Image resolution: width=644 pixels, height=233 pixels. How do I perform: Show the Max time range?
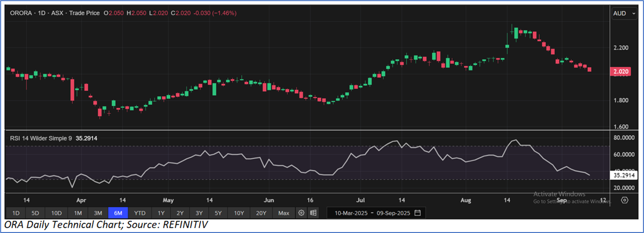pyautogui.click(x=283, y=213)
